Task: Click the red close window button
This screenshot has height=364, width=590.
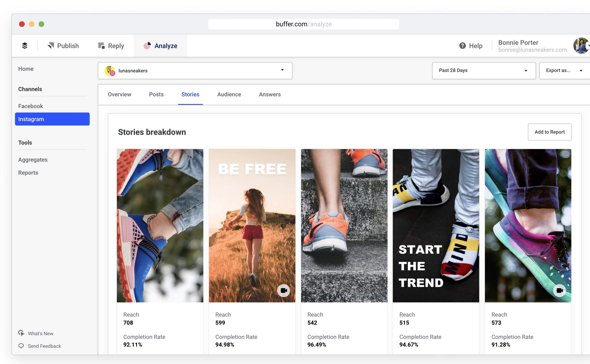Action: click(x=22, y=24)
